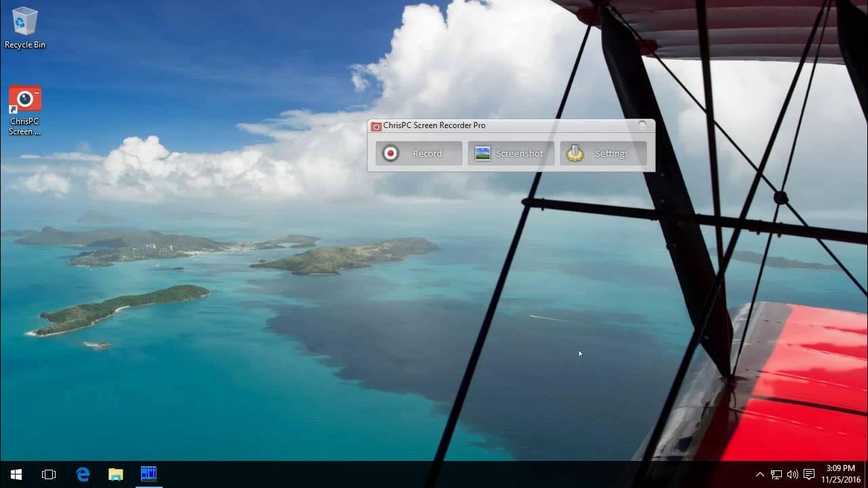Select the ChrisPC Screen Recorder desktop shortcut

tap(25, 111)
